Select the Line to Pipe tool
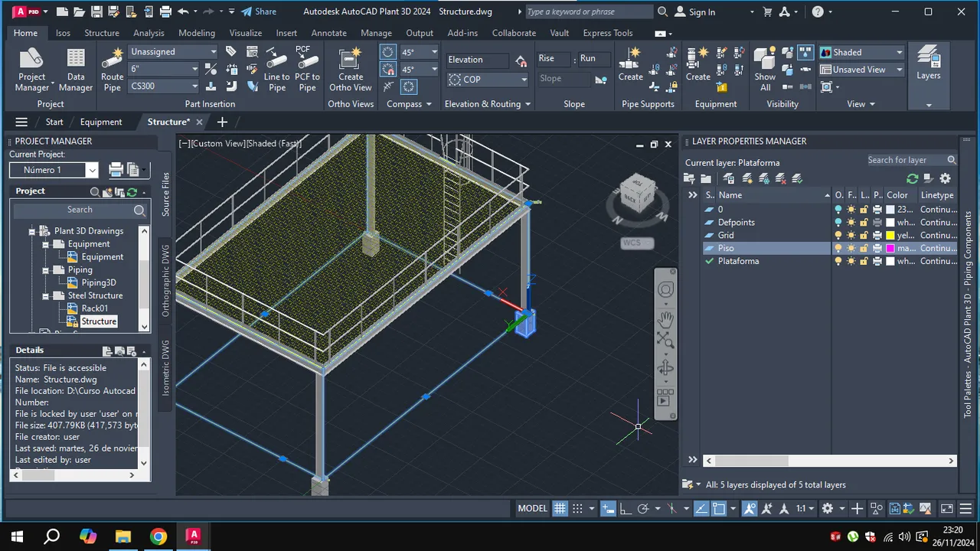The height and width of the screenshot is (551, 980). tap(276, 70)
